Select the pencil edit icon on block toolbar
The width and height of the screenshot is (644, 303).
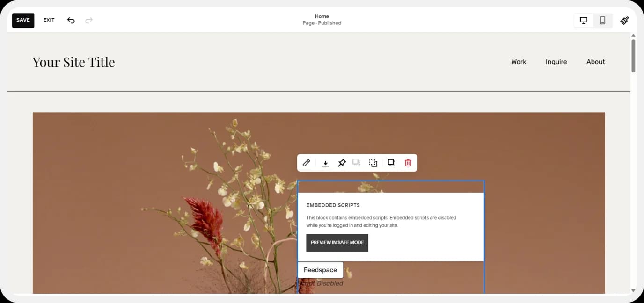pyautogui.click(x=307, y=163)
